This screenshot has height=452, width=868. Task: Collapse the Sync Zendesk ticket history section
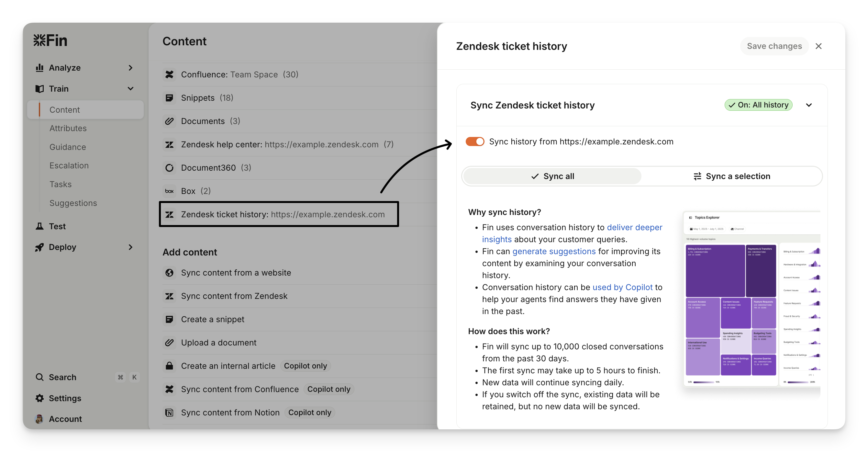(809, 105)
